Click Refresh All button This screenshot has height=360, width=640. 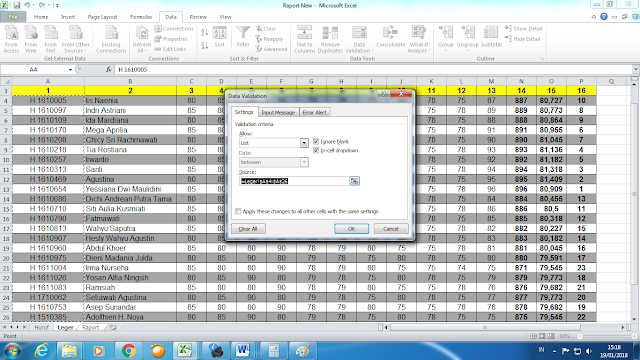coord(142,39)
